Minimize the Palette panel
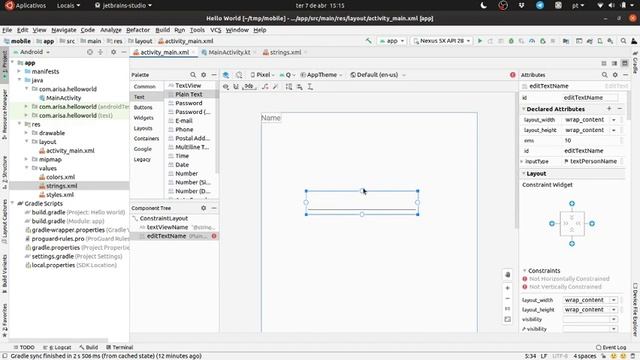640x360 pixels. [214, 75]
